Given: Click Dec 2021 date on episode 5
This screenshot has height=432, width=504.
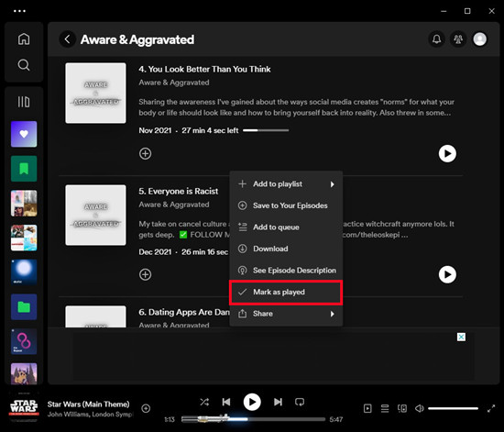Looking at the screenshot, I should (x=155, y=252).
